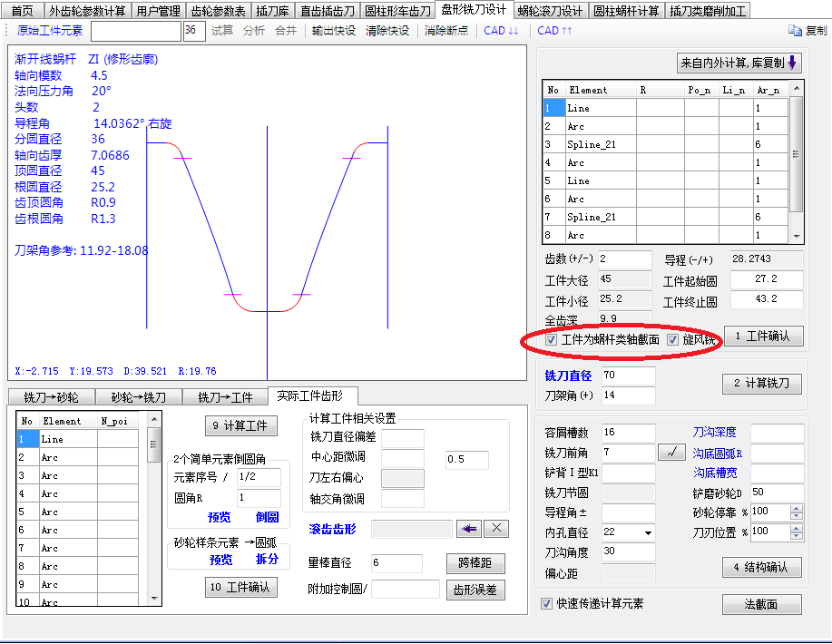
Task: Click the X clear button beside 滚齿齿形
Action: pyautogui.click(x=496, y=529)
